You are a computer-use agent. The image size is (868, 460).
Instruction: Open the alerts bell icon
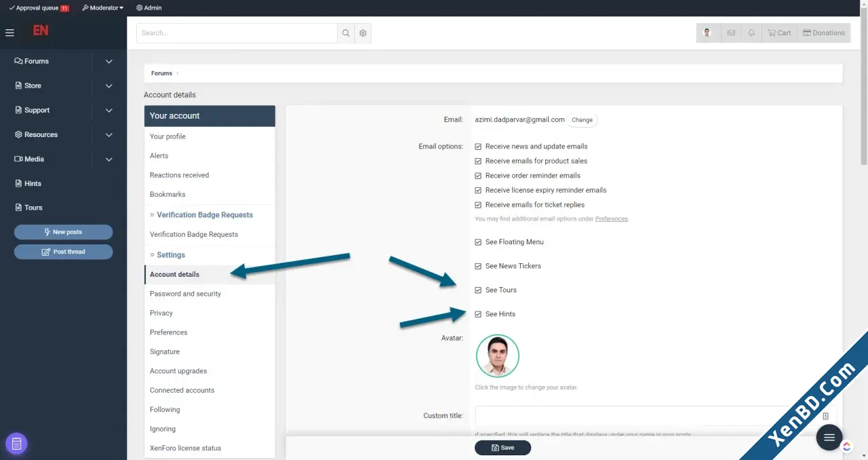pyautogui.click(x=751, y=33)
